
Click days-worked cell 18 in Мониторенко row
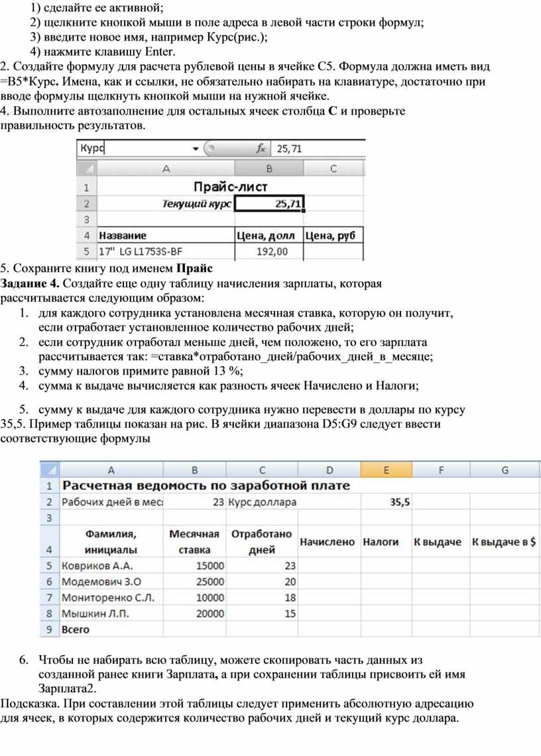tap(262, 598)
